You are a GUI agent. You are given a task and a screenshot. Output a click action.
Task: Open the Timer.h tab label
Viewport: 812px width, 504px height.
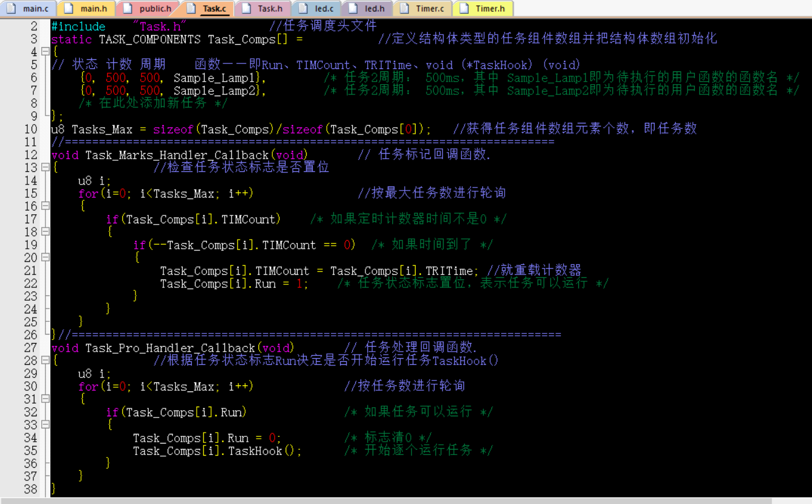(x=490, y=8)
